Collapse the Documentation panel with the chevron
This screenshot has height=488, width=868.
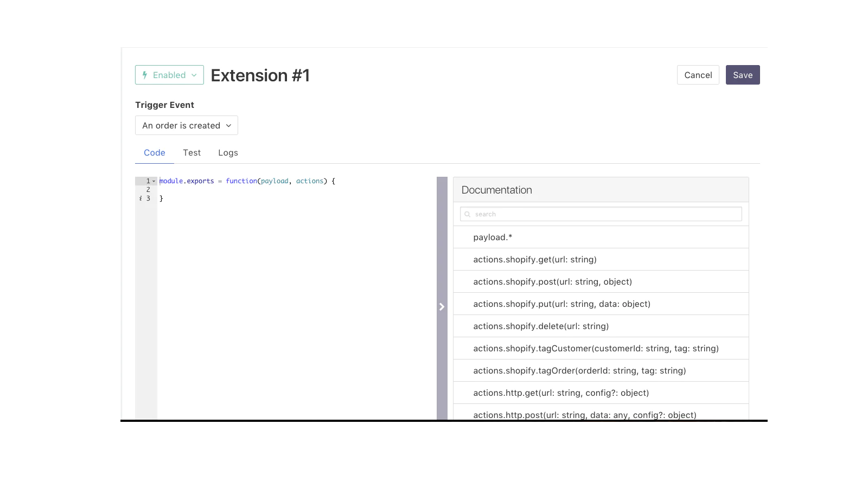pos(442,307)
